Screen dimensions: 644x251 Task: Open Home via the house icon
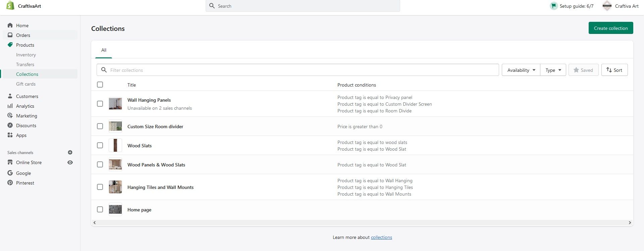pyautogui.click(x=10, y=26)
